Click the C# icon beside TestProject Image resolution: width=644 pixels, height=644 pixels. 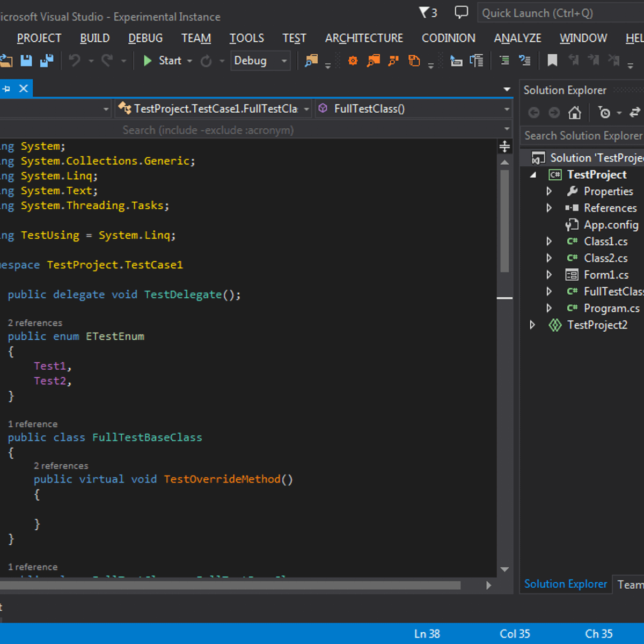click(x=555, y=174)
